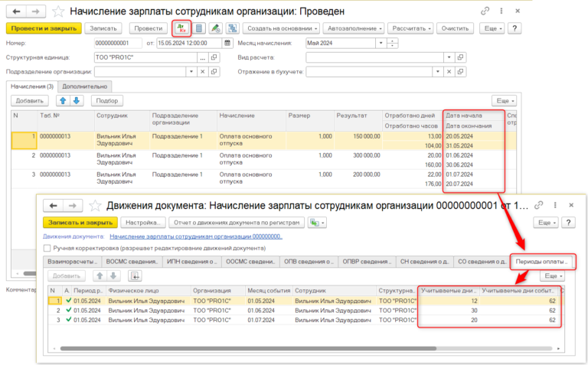Select movement row with Месяц события 01.07.2024
The height and width of the screenshot is (365, 588).
[x=305, y=320]
